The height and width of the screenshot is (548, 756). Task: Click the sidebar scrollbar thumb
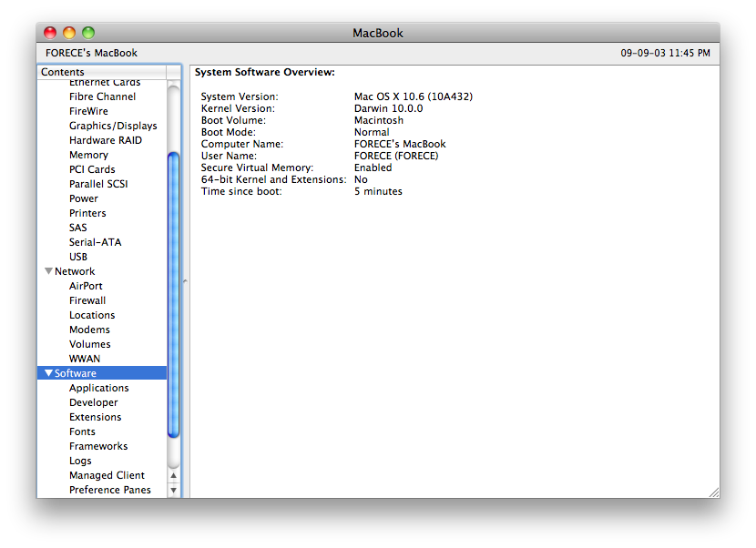pos(174,295)
